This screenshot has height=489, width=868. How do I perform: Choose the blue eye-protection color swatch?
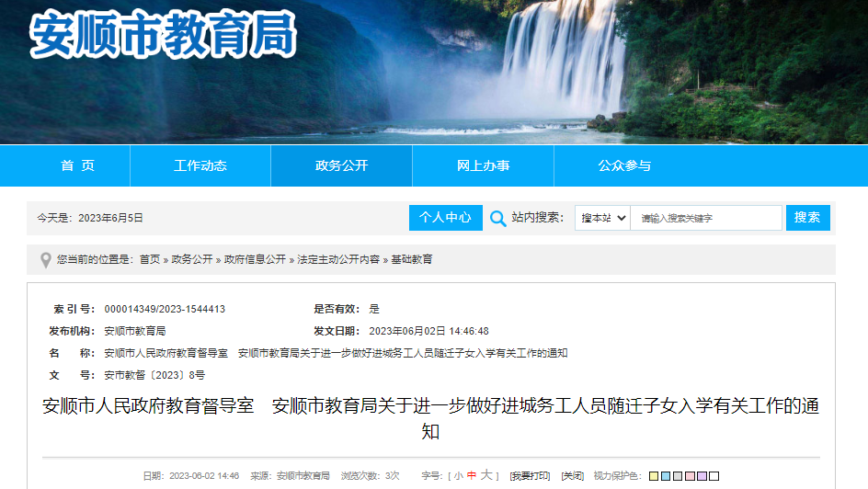[666, 476]
